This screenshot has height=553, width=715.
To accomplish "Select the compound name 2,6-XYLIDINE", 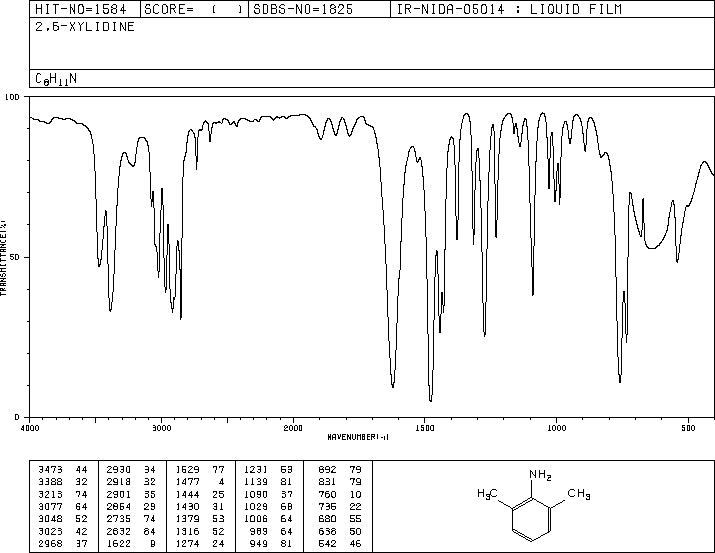I will (x=85, y=27).
